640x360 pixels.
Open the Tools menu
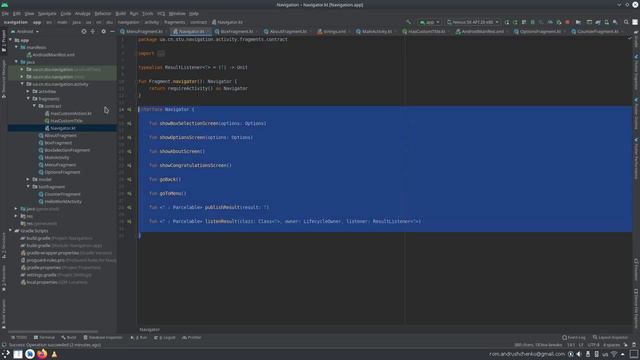tap(147, 13)
